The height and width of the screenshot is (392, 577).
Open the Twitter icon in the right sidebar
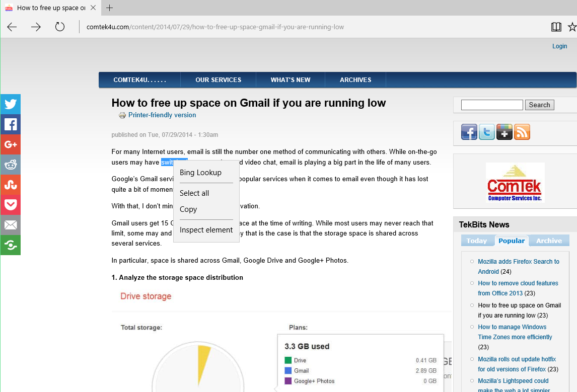tap(487, 132)
